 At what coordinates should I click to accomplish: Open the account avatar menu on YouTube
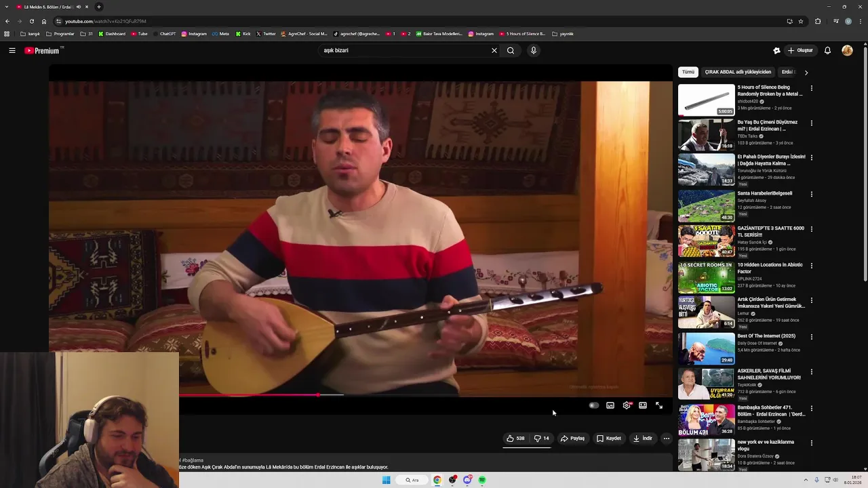847,50
